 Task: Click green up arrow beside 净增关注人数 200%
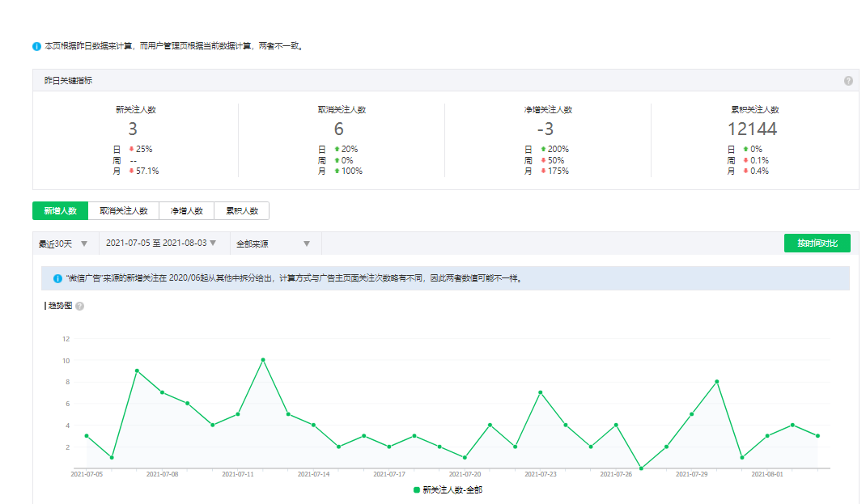pos(543,149)
